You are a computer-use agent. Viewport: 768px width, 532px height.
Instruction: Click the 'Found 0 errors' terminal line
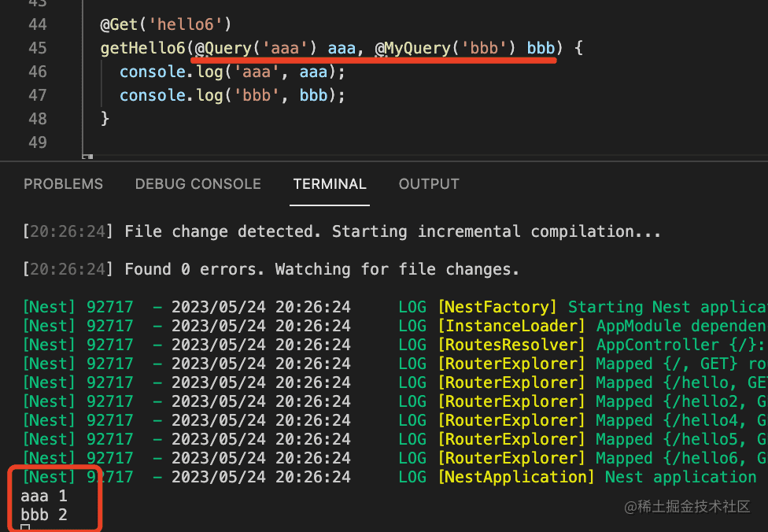click(x=322, y=269)
